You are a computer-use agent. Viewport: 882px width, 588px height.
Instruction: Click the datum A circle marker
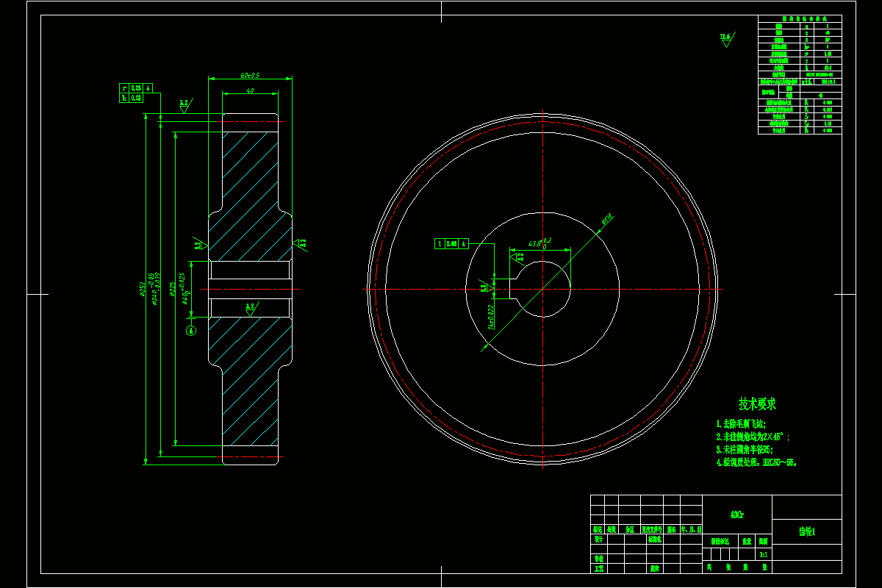point(192,331)
